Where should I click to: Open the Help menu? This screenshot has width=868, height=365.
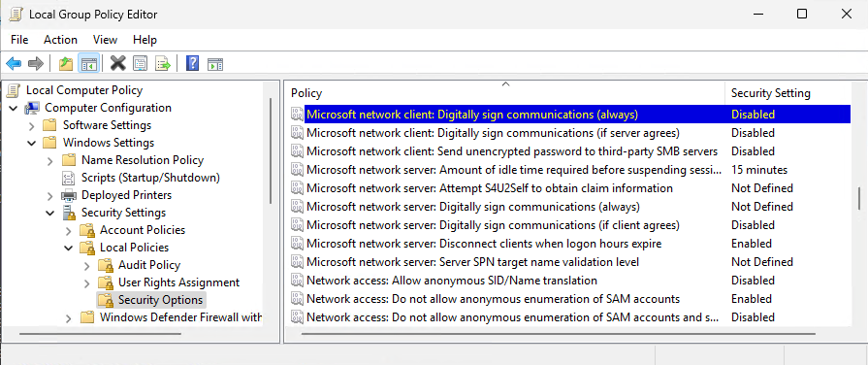(145, 40)
